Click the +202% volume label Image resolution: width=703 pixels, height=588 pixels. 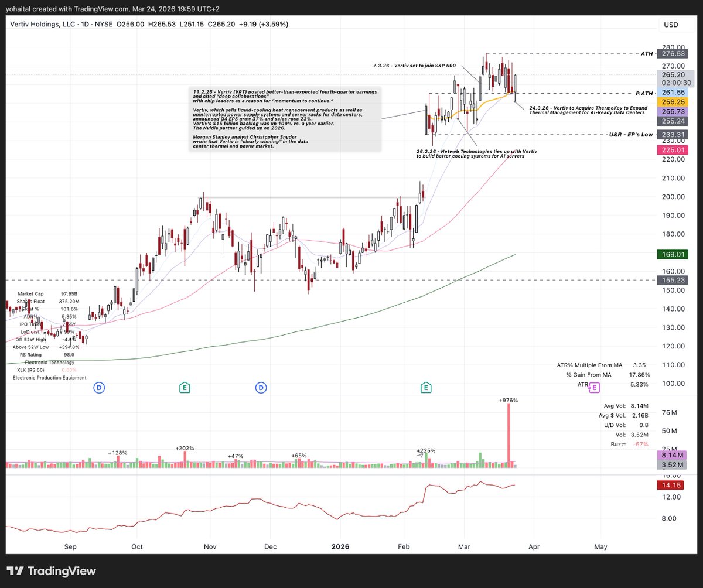click(185, 448)
